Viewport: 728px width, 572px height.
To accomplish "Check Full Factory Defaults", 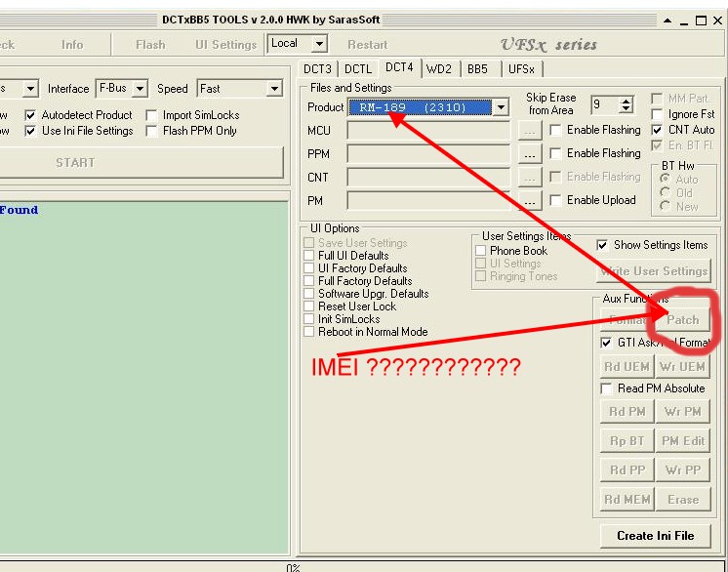I will click(x=308, y=281).
